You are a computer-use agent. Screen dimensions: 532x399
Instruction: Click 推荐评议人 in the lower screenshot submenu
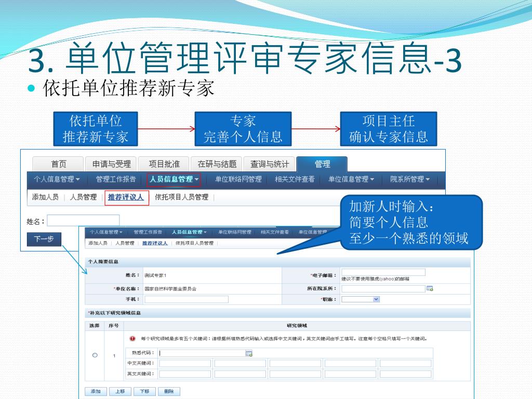tap(155, 243)
